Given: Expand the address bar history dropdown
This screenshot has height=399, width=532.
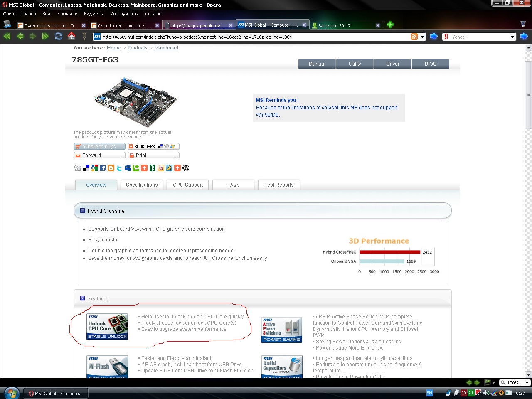Looking at the screenshot, I should [x=422, y=37].
